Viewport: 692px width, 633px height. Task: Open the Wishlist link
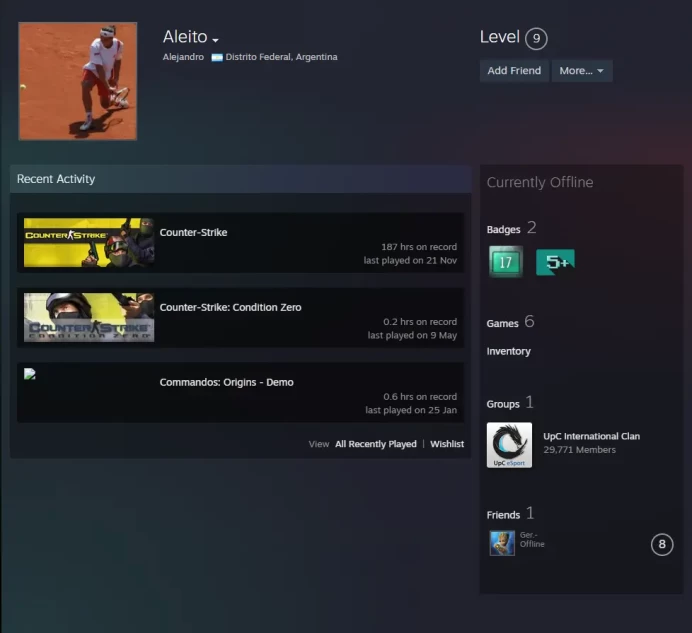(447, 444)
